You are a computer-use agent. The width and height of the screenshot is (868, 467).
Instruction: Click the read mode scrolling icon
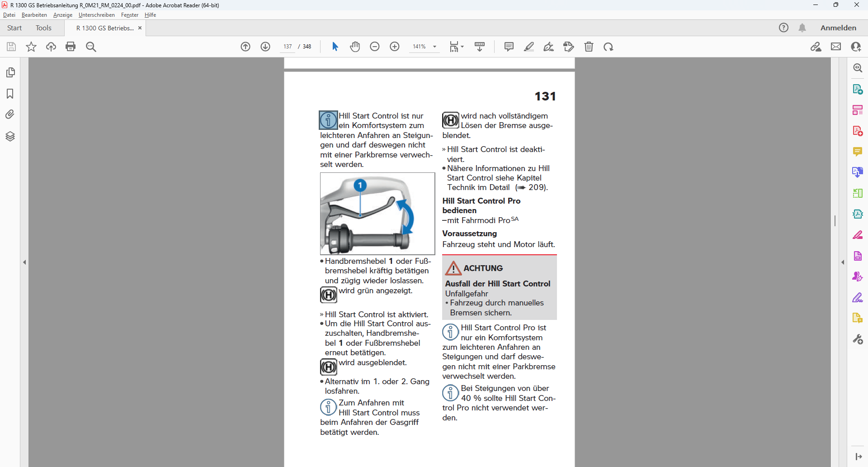click(480, 47)
